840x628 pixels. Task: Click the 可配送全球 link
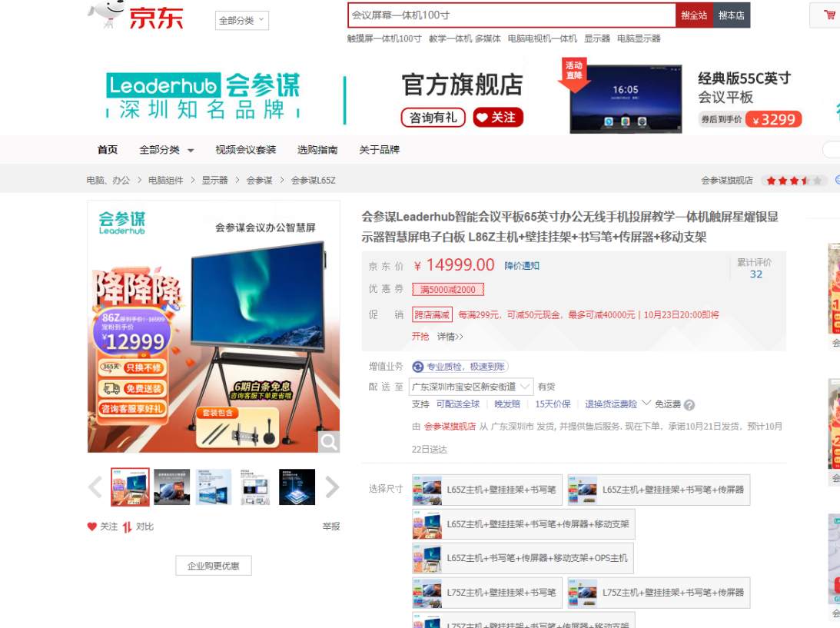point(457,404)
